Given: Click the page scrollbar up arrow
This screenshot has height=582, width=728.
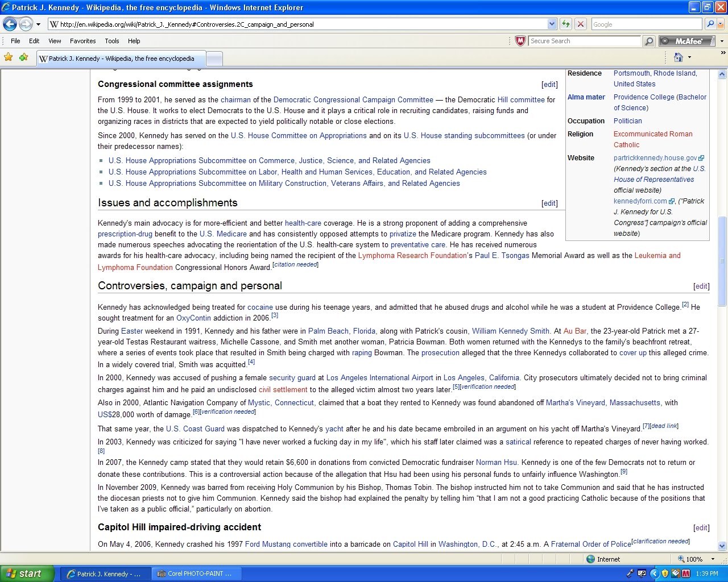Looking at the screenshot, I should (722, 74).
